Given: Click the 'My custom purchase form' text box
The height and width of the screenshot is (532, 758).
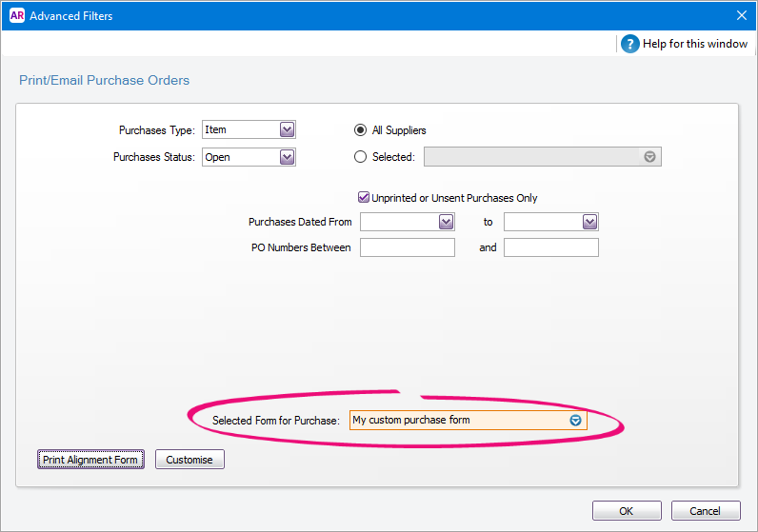Looking at the screenshot, I should coord(457,420).
